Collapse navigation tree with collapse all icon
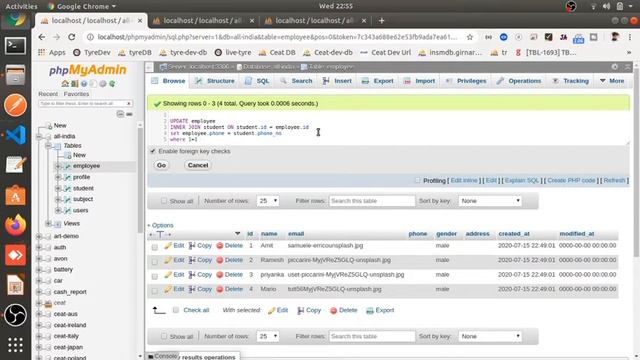 point(120,114)
